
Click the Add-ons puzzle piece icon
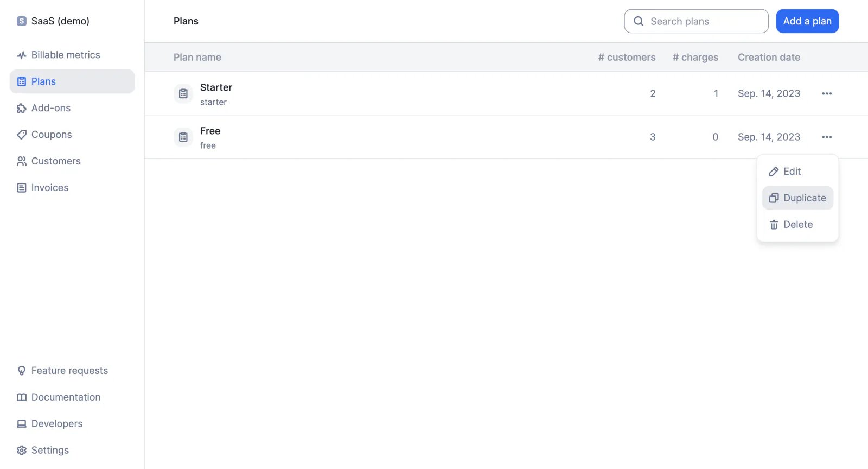point(22,108)
